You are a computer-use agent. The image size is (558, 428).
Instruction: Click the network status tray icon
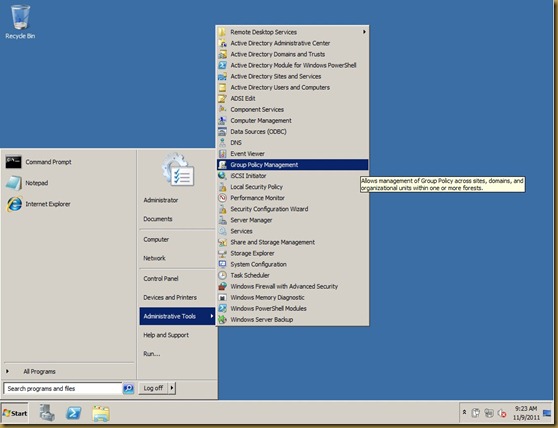coord(489,413)
